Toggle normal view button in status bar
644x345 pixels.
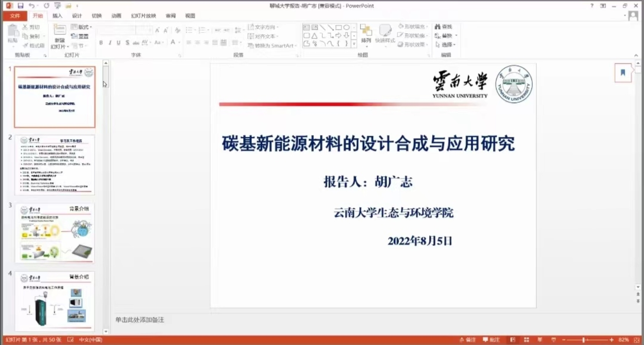(x=513, y=340)
